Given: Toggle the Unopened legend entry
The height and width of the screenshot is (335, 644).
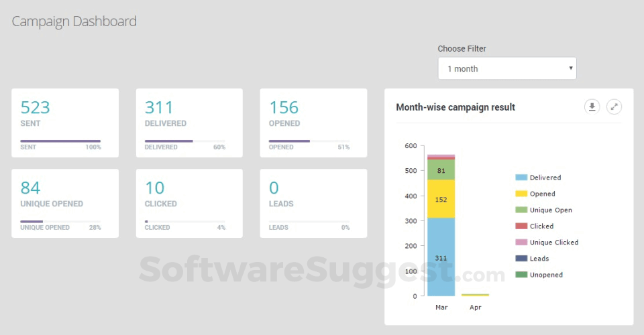Looking at the screenshot, I should point(539,275).
